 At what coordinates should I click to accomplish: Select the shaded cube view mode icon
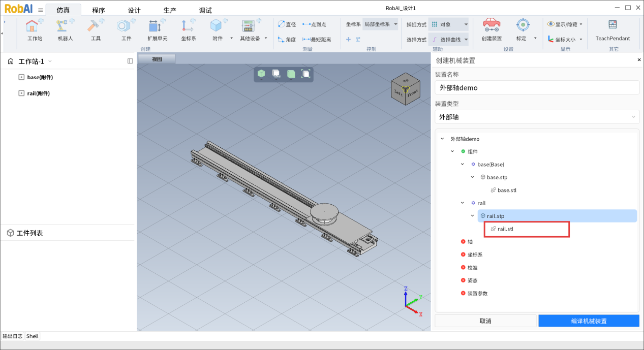[x=261, y=74]
